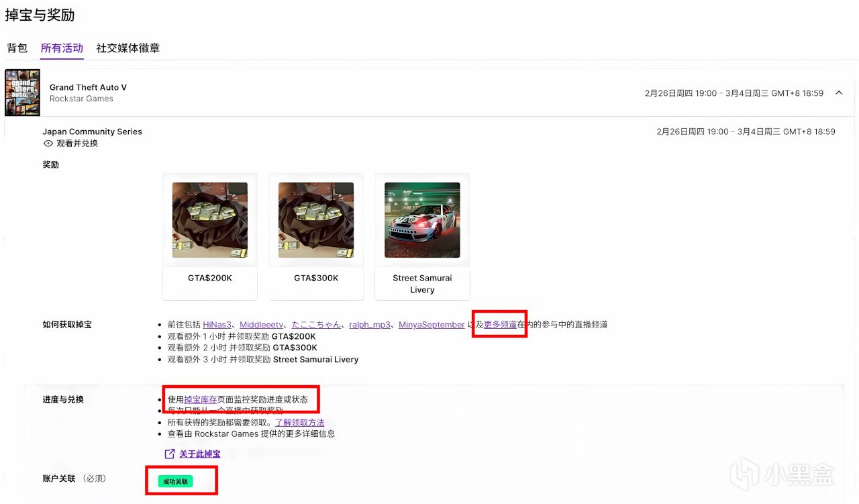The height and width of the screenshot is (504, 859).
Task: Open the 掉宝库存 inventory link
Action: 201,399
